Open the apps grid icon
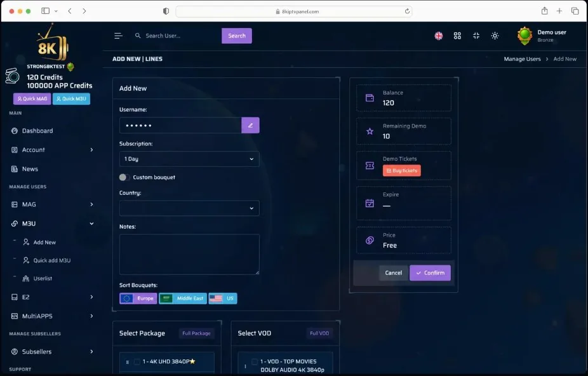This screenshot has height=376, width=588. [457, 36]
